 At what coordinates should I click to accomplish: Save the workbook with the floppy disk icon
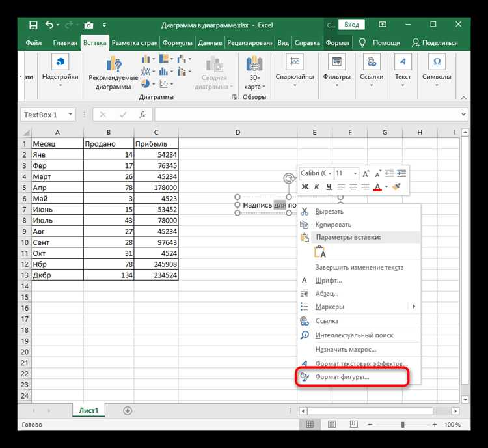[33, 25]
